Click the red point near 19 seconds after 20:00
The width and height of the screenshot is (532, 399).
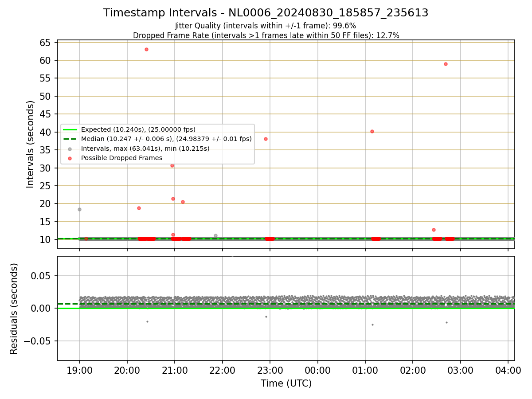tap(139, 208)
